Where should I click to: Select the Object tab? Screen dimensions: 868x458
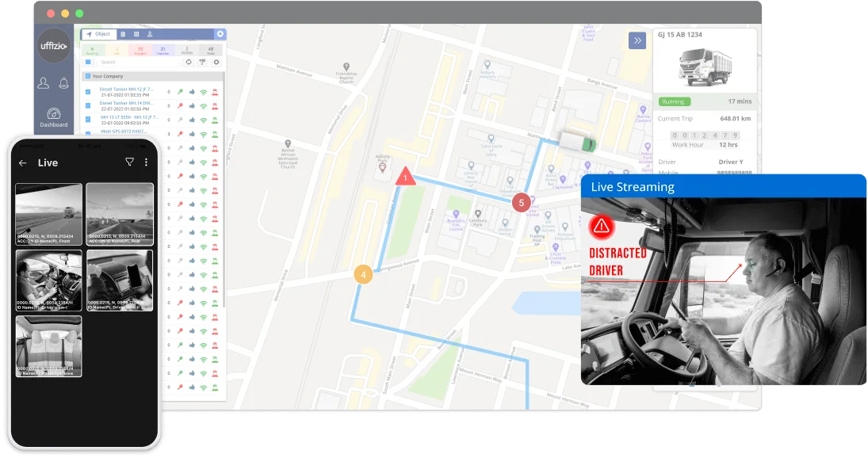tap(99, 34)
